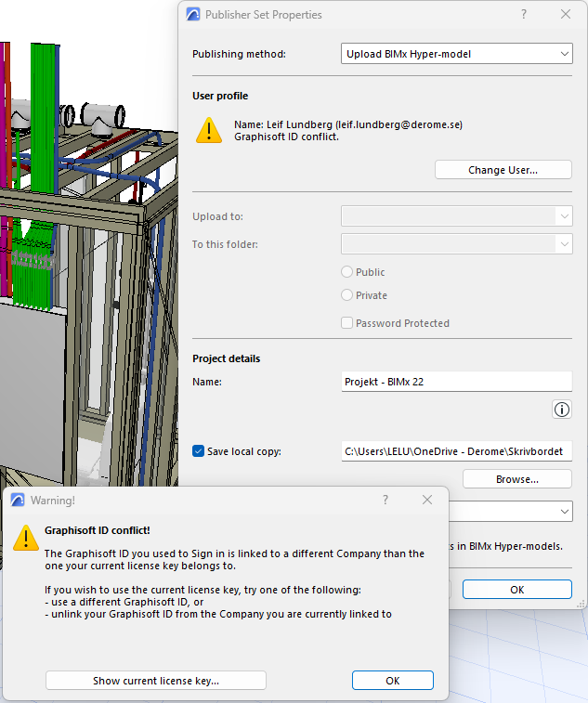Uncheck the Save local copy checkbox
Image resolution: width=588 pixels, height=703 pixels.
pos(199,451)
